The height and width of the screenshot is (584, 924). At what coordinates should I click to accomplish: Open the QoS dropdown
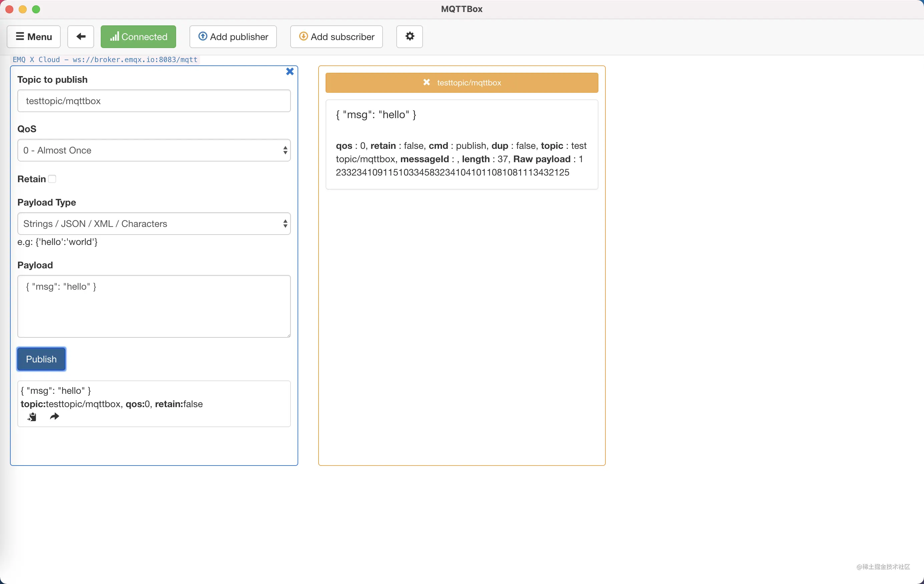[154, 150]
